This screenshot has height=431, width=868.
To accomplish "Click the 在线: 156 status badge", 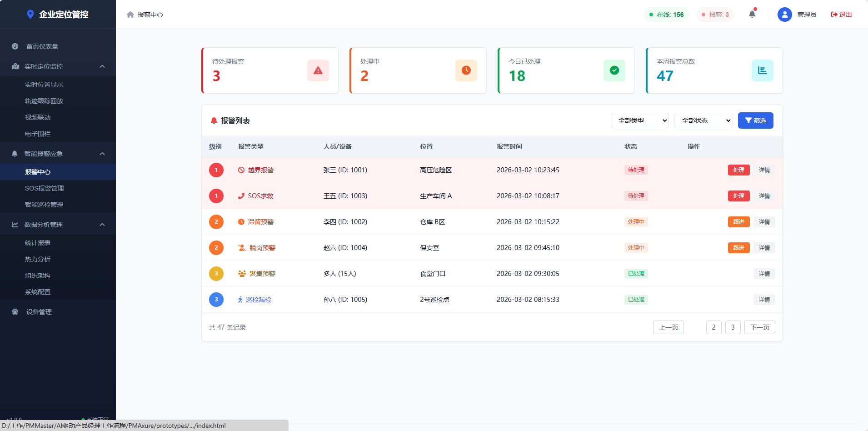I will 666,15.
